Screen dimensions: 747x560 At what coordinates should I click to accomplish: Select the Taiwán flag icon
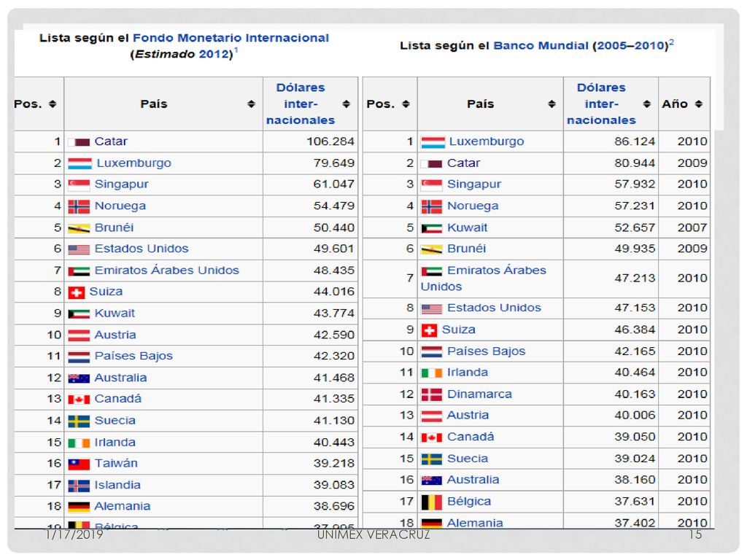point(79,464)
